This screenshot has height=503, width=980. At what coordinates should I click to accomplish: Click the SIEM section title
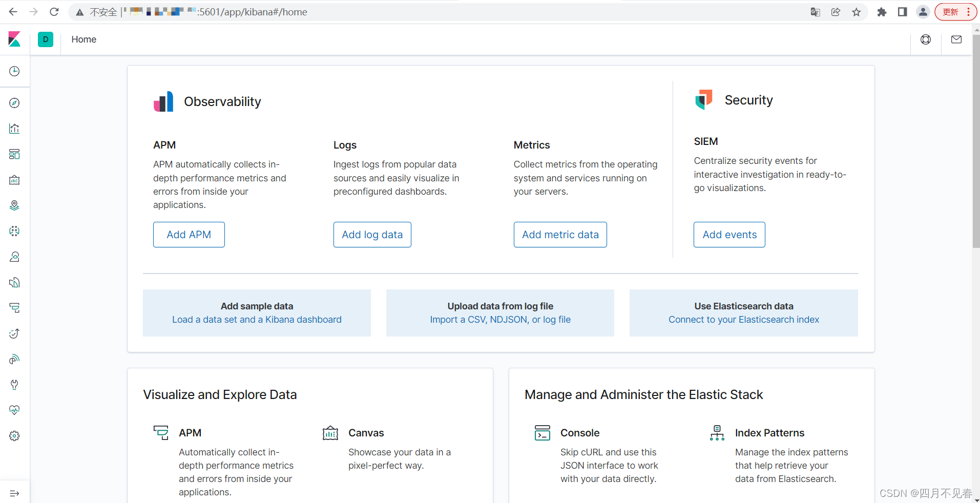[x=706, y=141]
